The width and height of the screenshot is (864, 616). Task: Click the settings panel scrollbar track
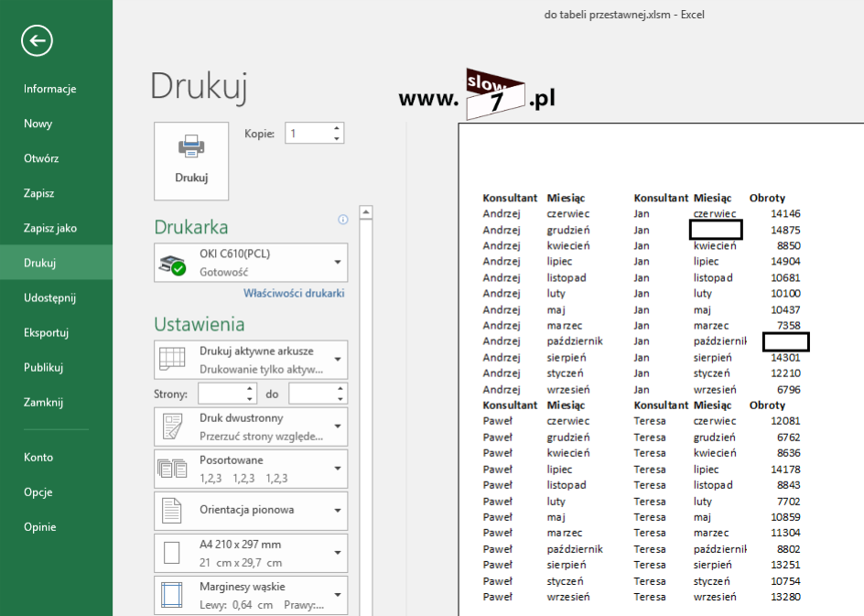pos(366,417)
